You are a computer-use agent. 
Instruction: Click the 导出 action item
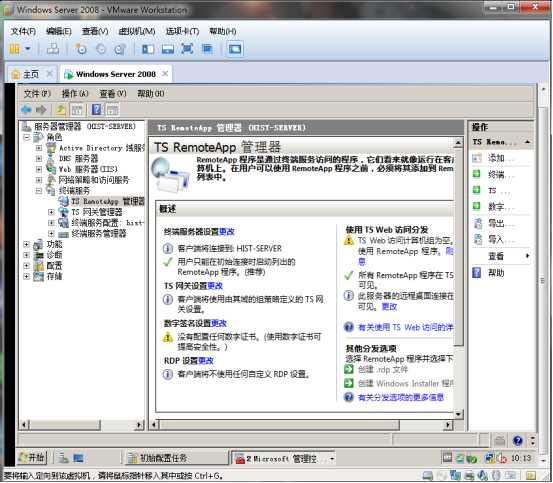[x=501, y=223]
